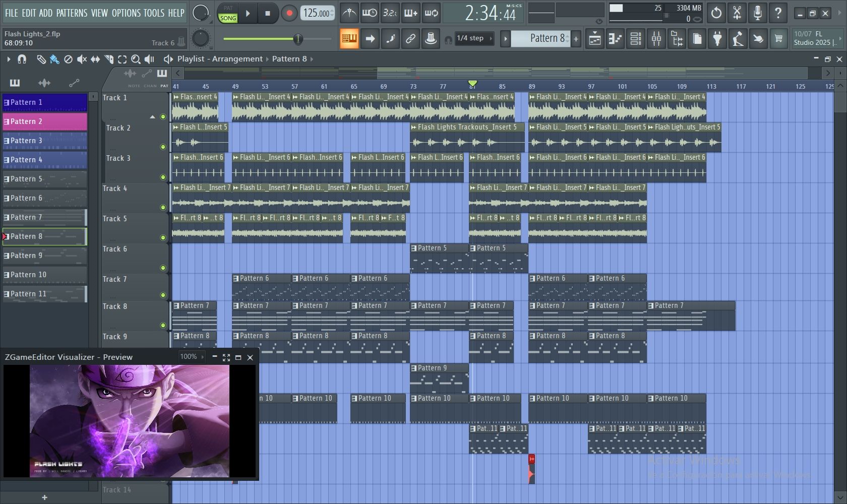
Task: Enable step editing mode icon
Action: pyautogui.click(x=390, y=38)
